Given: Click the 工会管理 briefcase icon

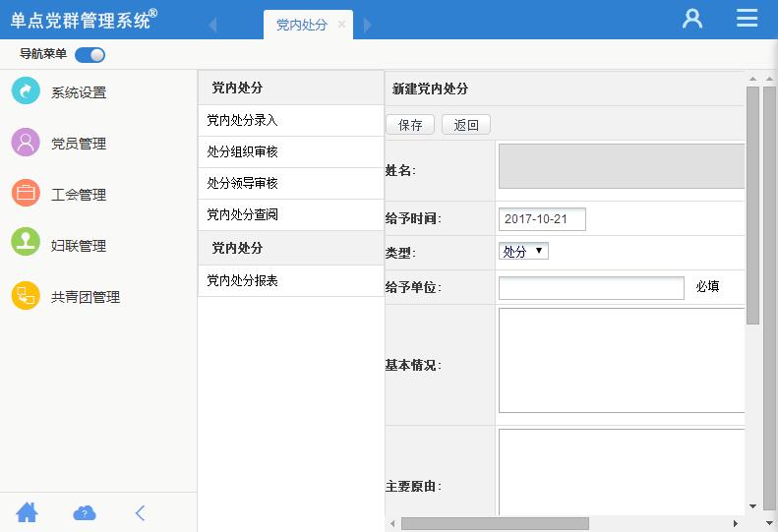Looking at the screenshot, I should coord(26,193).
